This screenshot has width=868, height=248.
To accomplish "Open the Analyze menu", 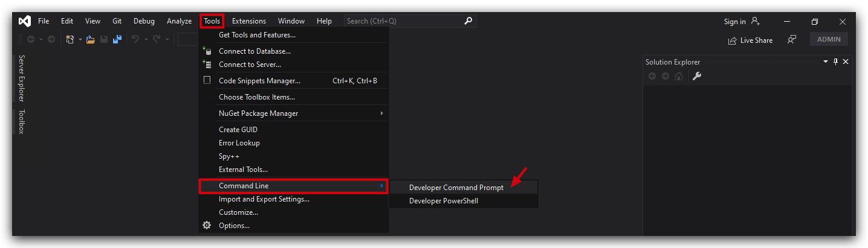I will click(179, 21).
